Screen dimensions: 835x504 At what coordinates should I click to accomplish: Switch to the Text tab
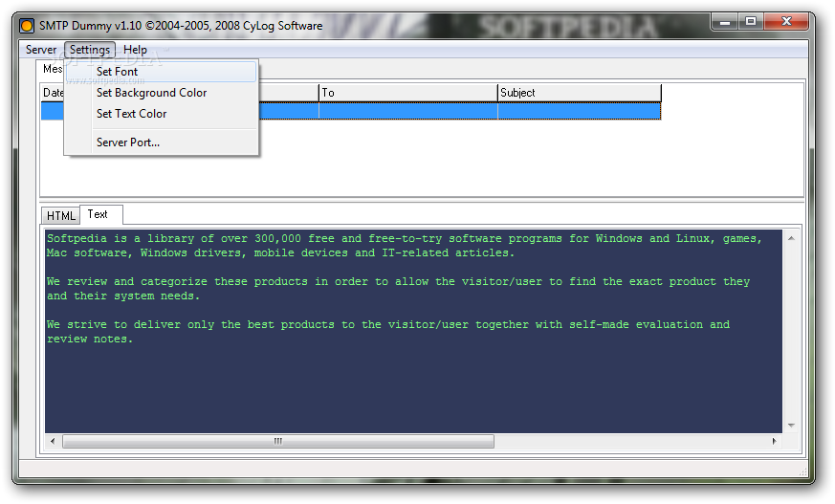pyautogui.click(x=101, y=214)
